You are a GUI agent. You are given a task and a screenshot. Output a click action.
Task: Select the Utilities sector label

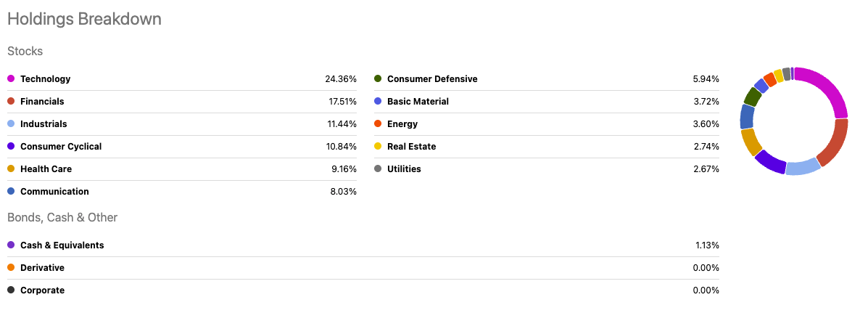click(404, 169)
